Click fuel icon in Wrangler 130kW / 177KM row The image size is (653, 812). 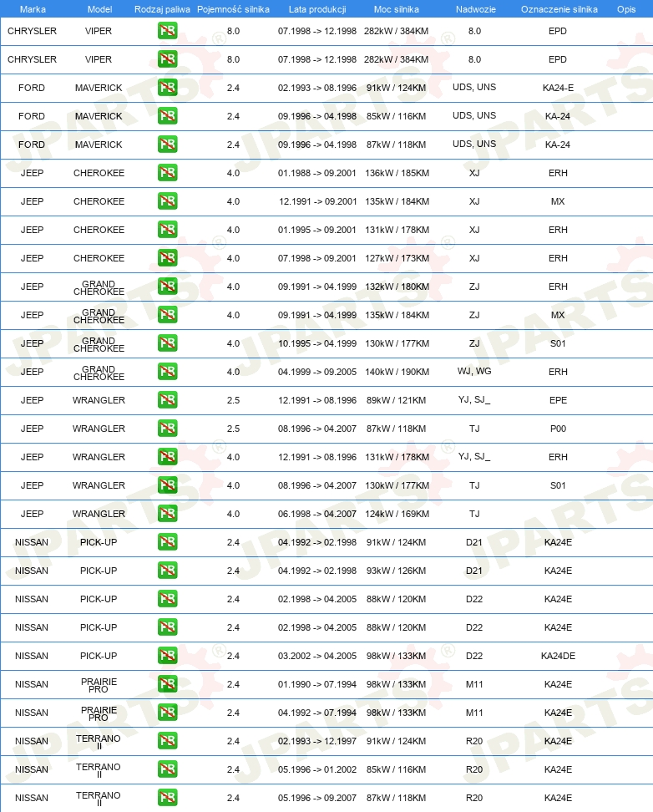[x=167, y=485]
